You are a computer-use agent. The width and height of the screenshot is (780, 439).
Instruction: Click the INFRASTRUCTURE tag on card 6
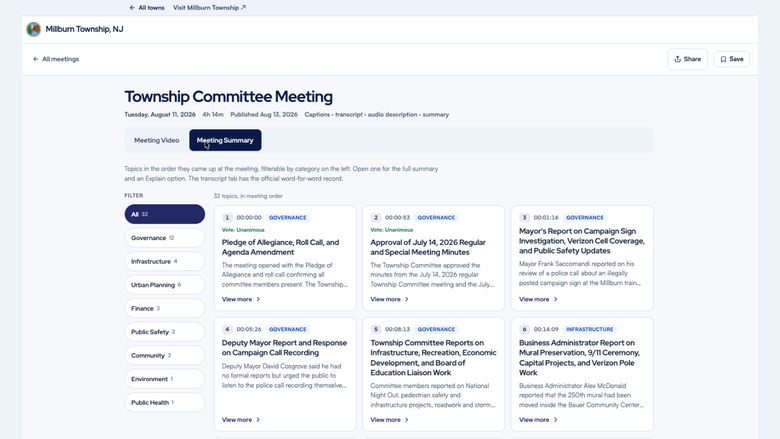[589, 329]
